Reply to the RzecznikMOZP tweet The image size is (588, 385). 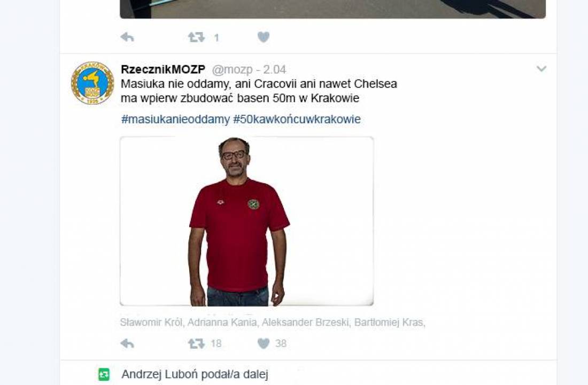coord(127,343)
